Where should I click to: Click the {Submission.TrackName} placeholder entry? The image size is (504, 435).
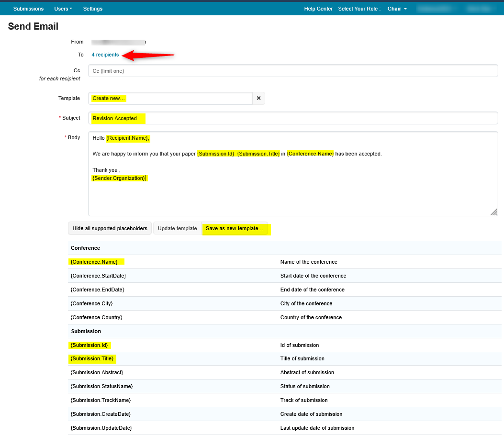[101, 400]
